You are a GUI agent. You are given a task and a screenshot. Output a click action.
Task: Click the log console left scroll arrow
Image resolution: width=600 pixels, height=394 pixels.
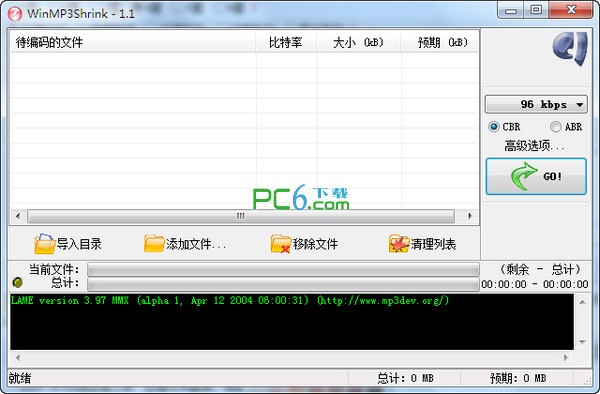coord(18,358)
